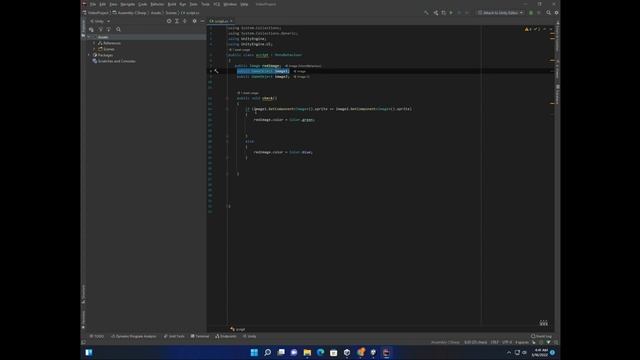
Task: Open the Window menu
Action: (230, 4)
